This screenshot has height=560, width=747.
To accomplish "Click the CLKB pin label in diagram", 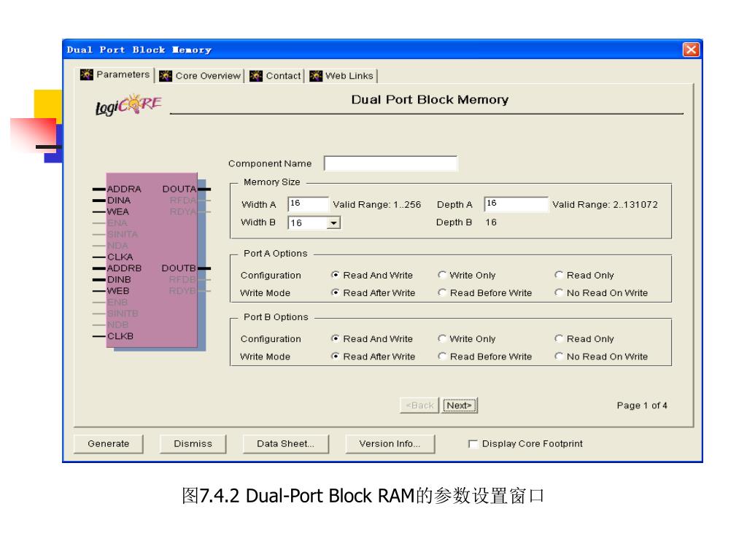I will click(120, 336).
